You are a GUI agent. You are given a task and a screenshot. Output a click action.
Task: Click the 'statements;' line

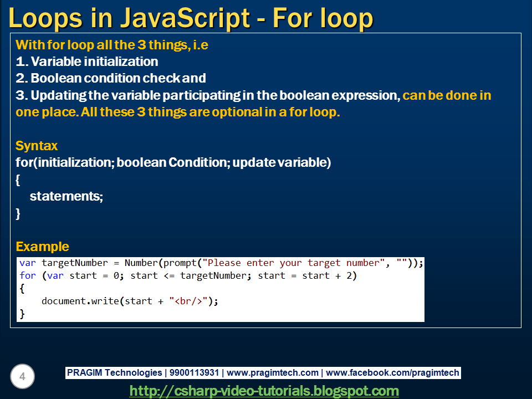(66, 196)
